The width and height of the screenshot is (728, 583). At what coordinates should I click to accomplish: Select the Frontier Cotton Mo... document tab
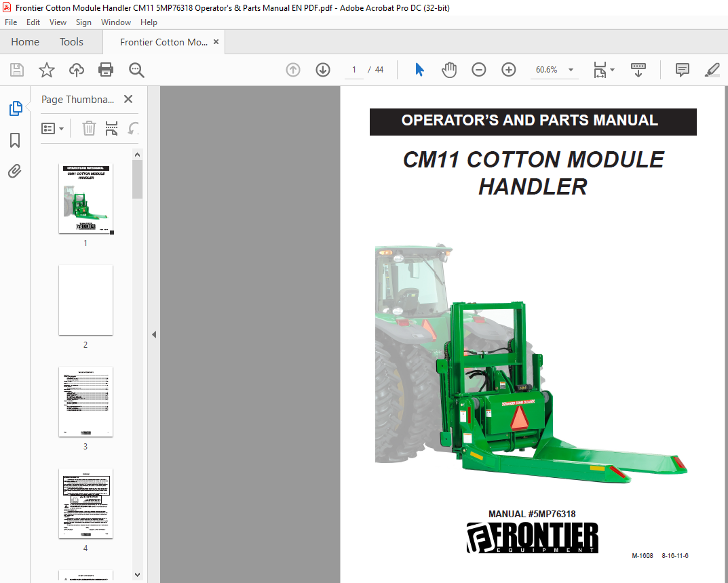(x=164, y=42)
